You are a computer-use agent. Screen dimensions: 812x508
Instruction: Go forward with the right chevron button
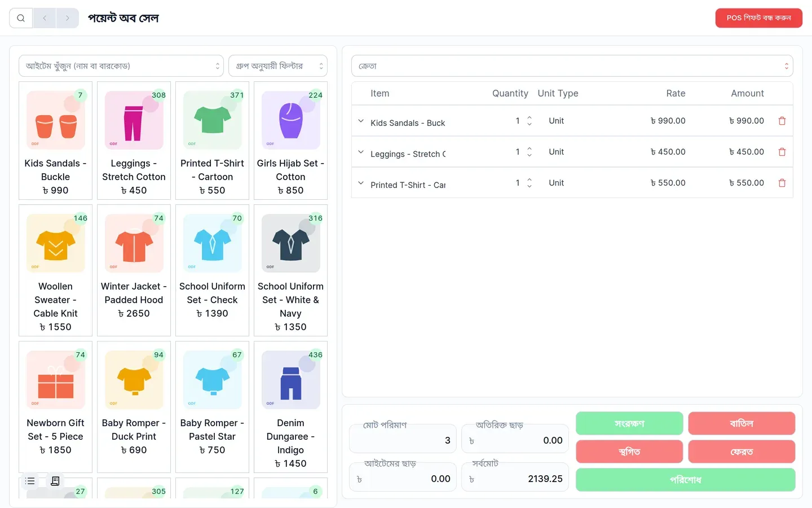click(x=68, y=18)
